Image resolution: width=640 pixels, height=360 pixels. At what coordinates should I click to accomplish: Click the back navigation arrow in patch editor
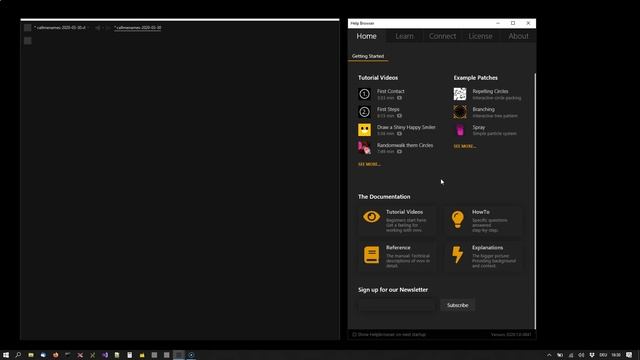(x=98, y=28)
